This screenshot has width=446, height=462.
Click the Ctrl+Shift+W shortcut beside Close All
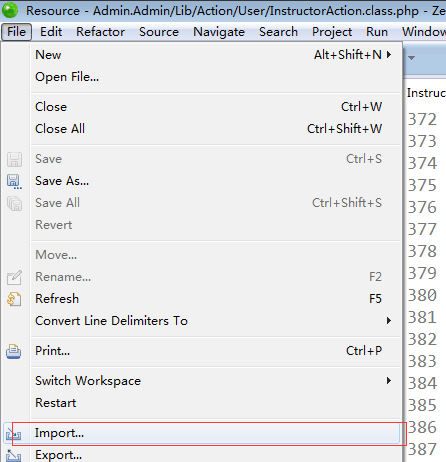(x=344, y=129)
